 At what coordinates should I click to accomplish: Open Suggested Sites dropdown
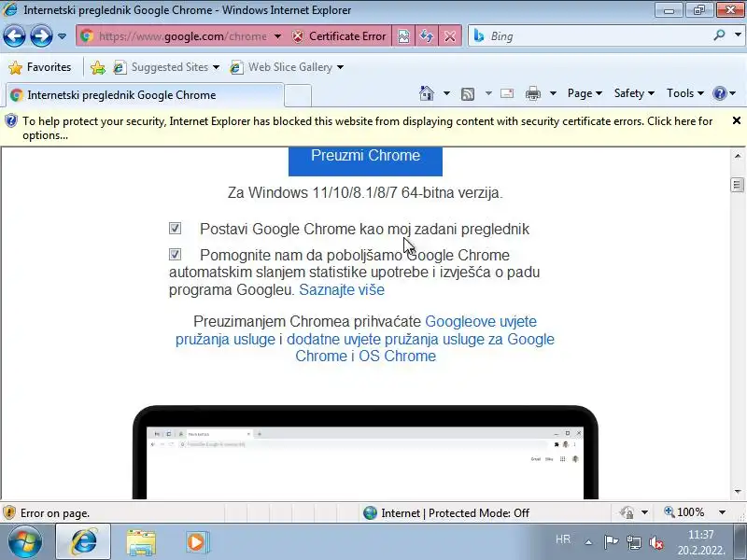pyautogui.click(x=166, y=67)
